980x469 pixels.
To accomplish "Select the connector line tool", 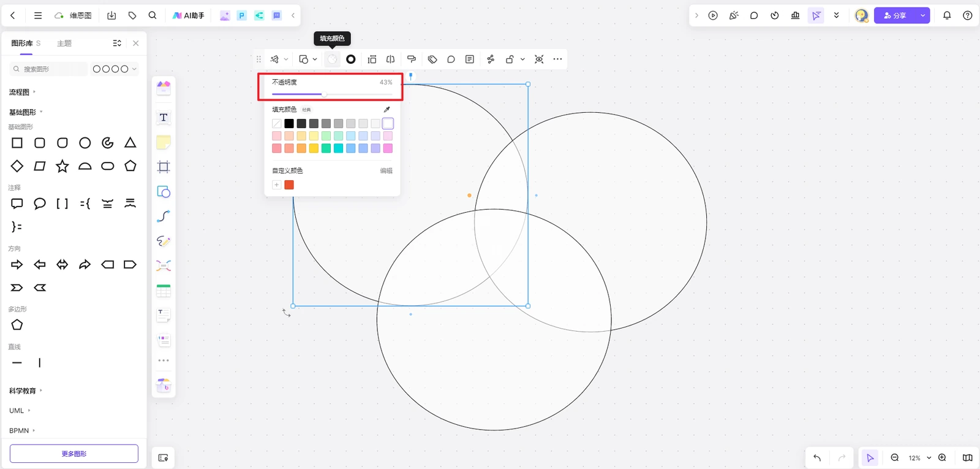I will pyautogui.click(x=164, y=216).
